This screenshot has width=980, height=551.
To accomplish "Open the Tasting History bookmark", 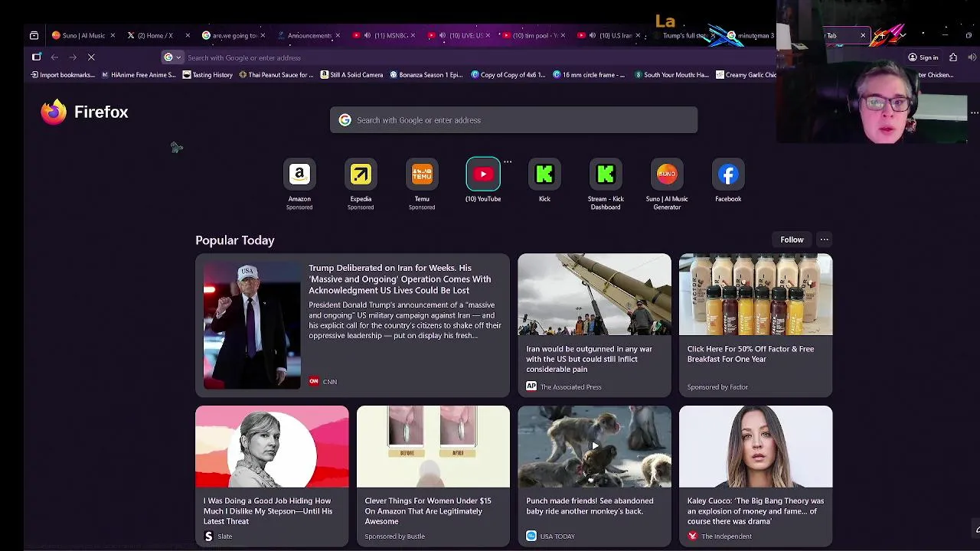I will tap(207, 75).
